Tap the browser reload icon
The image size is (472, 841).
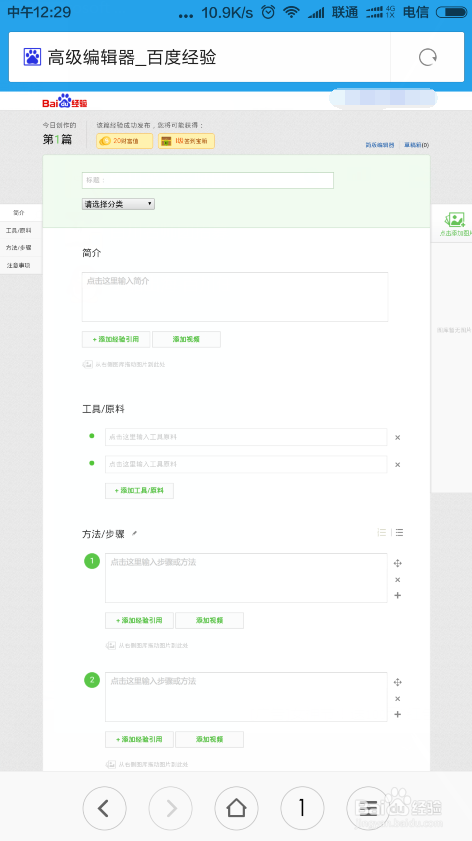(x=427, y=57)
